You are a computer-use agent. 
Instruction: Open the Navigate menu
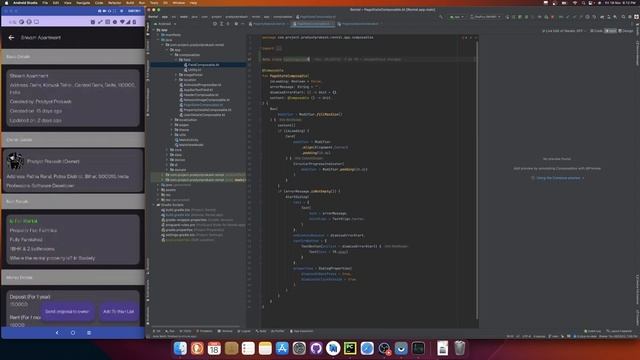[x=83, y=2]
